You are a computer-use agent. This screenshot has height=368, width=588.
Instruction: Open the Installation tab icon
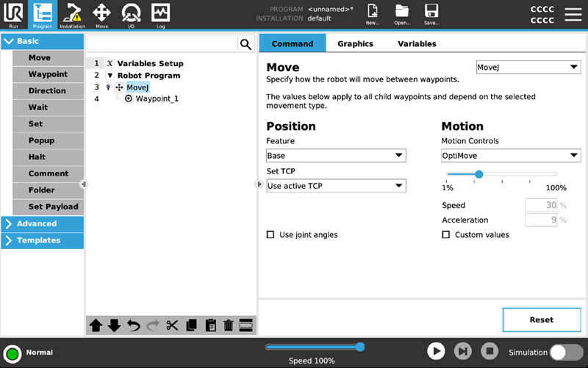[72, 14]
